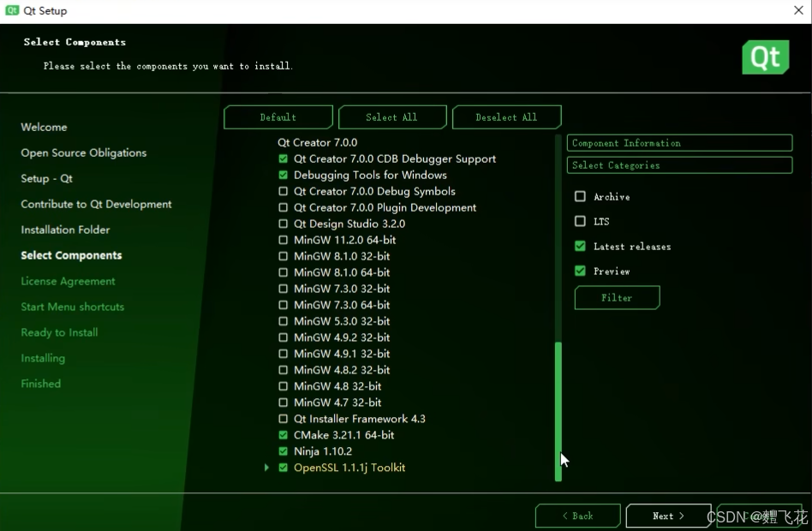Enable the Archive category checkbox

click(580, 196)
